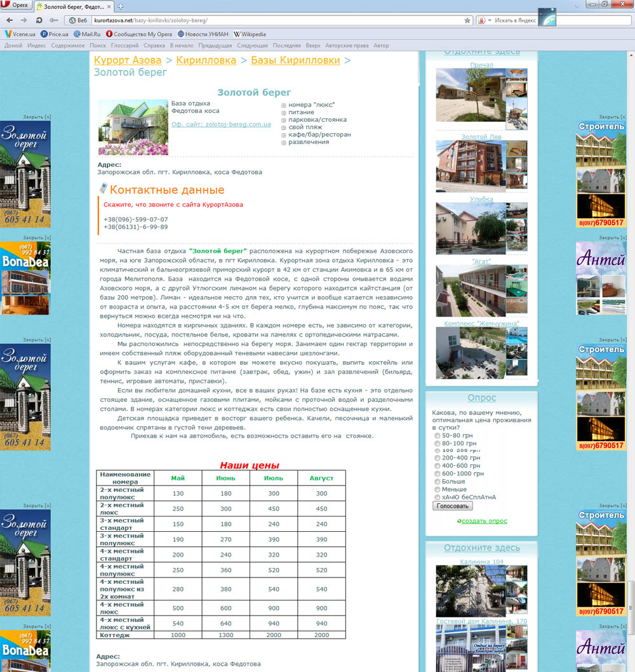The width and height of the screenshot is (635, 672).
Task: Open the Mail.Ru bookmark
Action: pos(87,34)
